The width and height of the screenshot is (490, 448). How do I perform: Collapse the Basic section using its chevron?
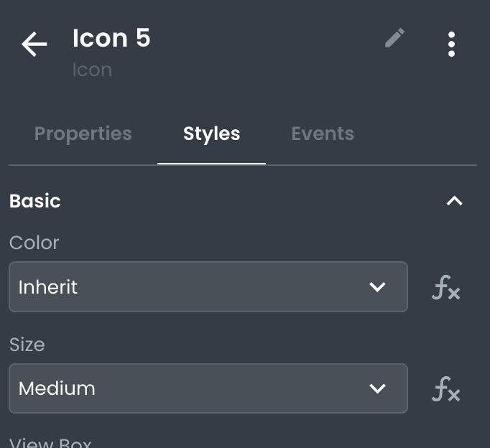(x=454, y=201)
